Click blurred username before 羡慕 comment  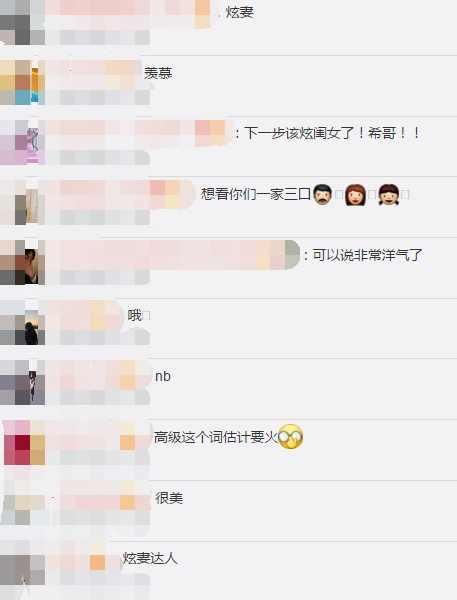coord(94,73)
